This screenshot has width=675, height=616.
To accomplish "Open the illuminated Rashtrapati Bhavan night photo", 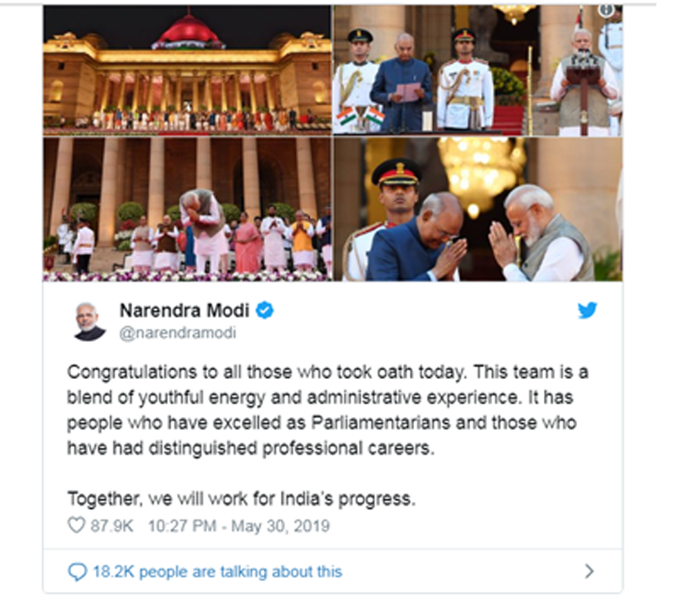I will tap(187, 70).
